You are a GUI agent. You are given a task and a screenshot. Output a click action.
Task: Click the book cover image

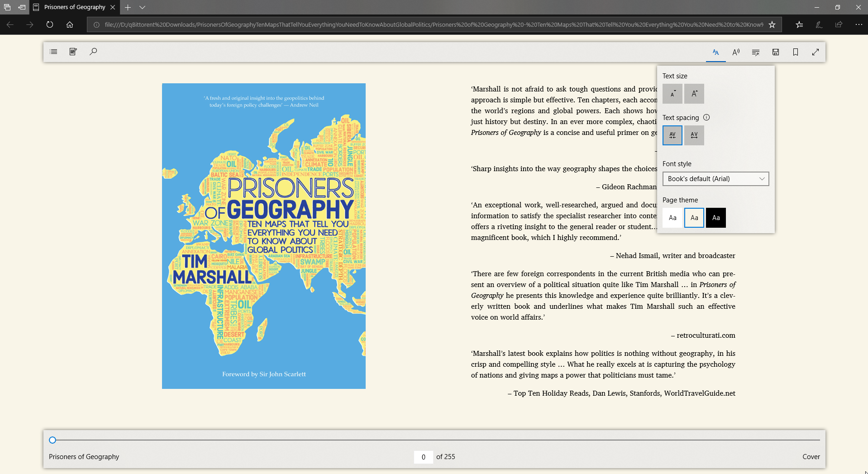click(x=264, y=236)
